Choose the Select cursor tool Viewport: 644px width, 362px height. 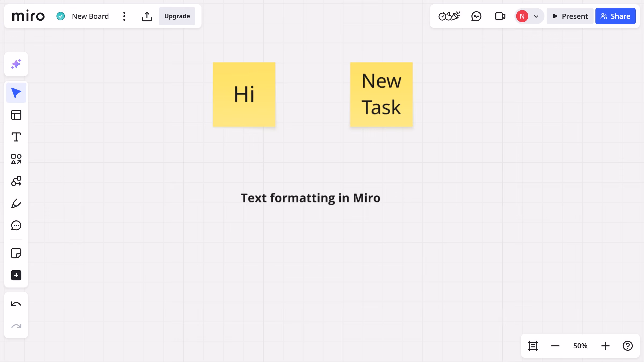pos(16,93)
